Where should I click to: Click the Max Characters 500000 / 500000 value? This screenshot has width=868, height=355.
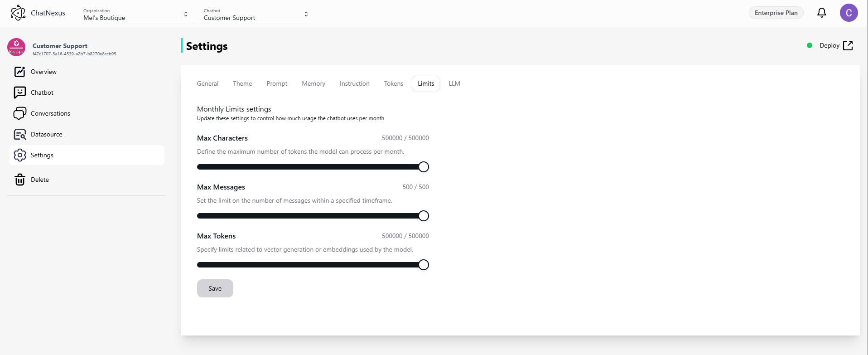pyautogui.click(x=405, y=138)
